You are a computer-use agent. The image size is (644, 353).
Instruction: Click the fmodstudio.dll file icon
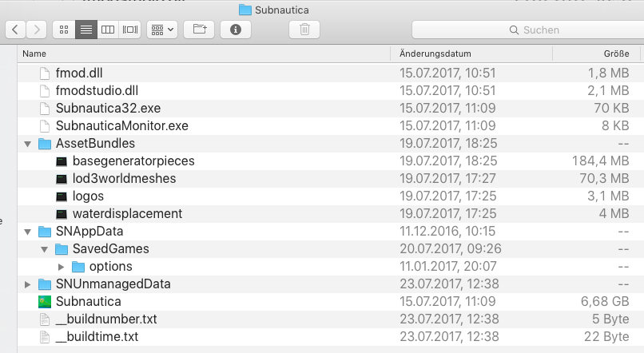(x=45, y=91)
